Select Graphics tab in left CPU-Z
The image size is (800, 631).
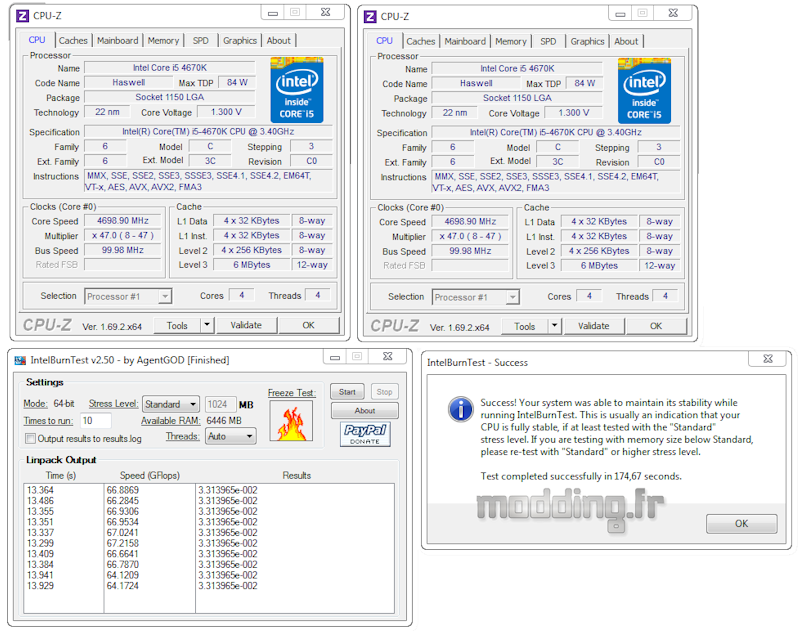tap(240, 40)
